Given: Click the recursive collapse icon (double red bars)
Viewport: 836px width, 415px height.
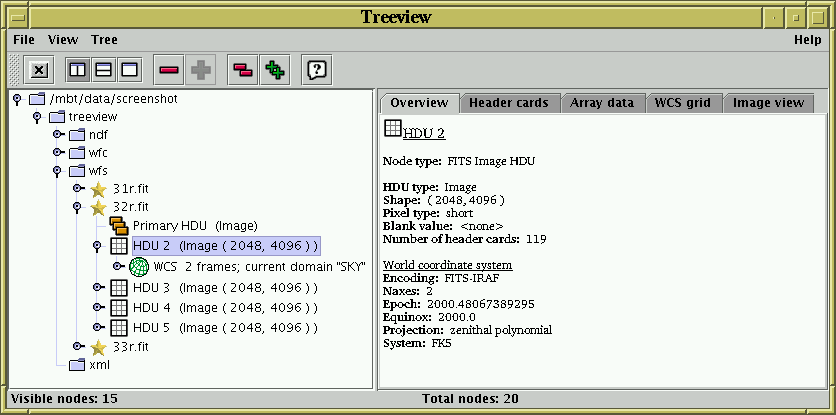Looking at the screenshot, I should point(242,70).
